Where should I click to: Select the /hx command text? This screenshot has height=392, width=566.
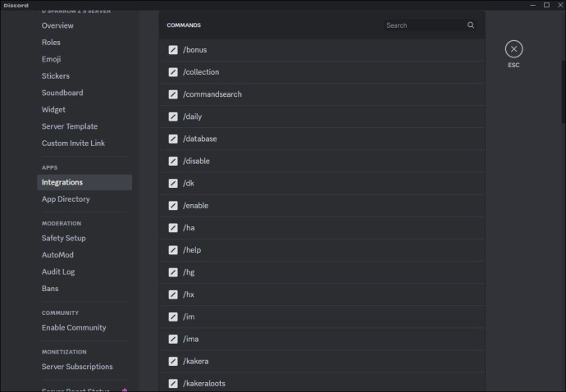point(189,294)
